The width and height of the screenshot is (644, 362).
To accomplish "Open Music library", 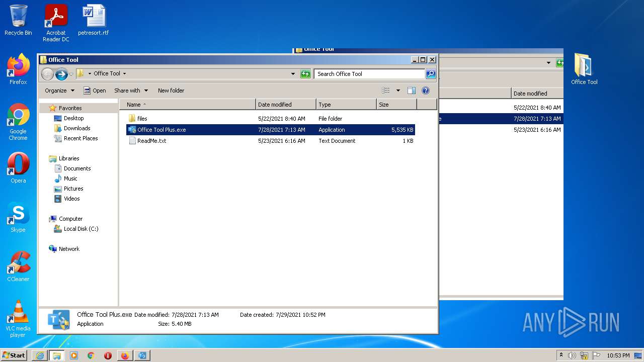I will (70, 178).
